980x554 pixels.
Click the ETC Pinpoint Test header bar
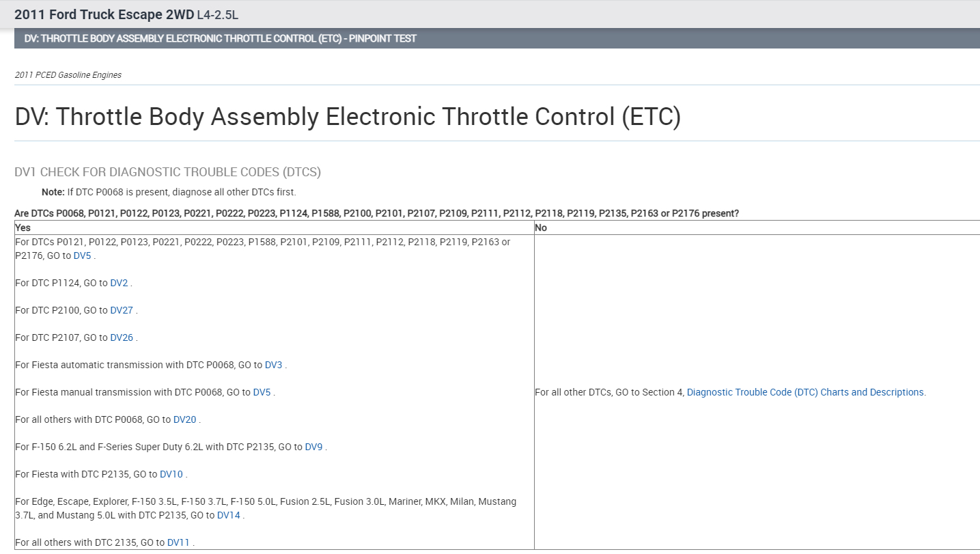pyautogui.click(x=220, y=38)
